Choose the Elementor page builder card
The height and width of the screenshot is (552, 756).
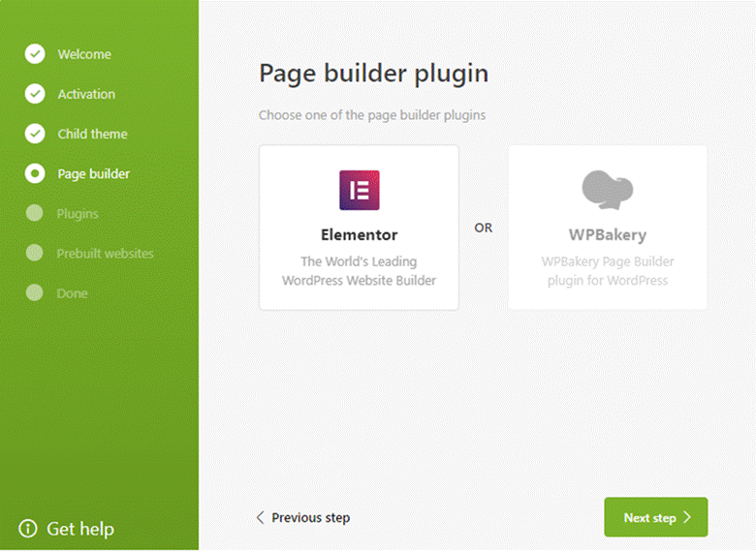point(360,228)
